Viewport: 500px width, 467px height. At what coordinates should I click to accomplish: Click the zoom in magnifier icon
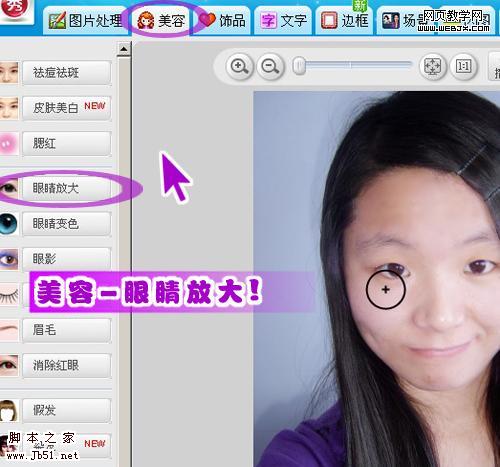[240, 66]
